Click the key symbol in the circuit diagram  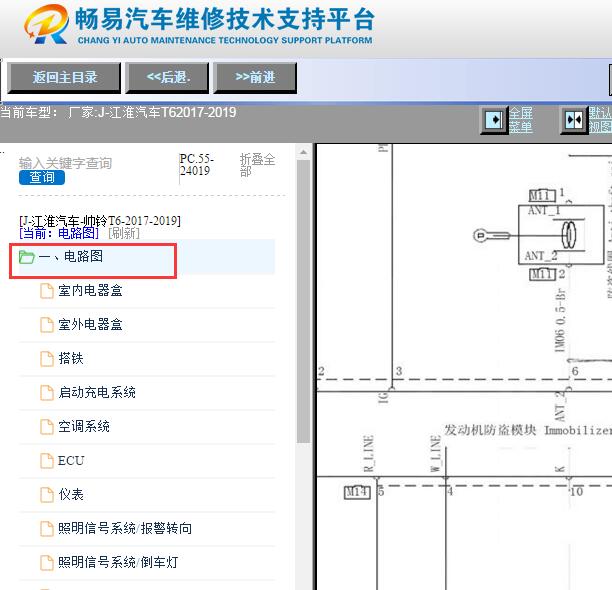click(x=491, y=235)
